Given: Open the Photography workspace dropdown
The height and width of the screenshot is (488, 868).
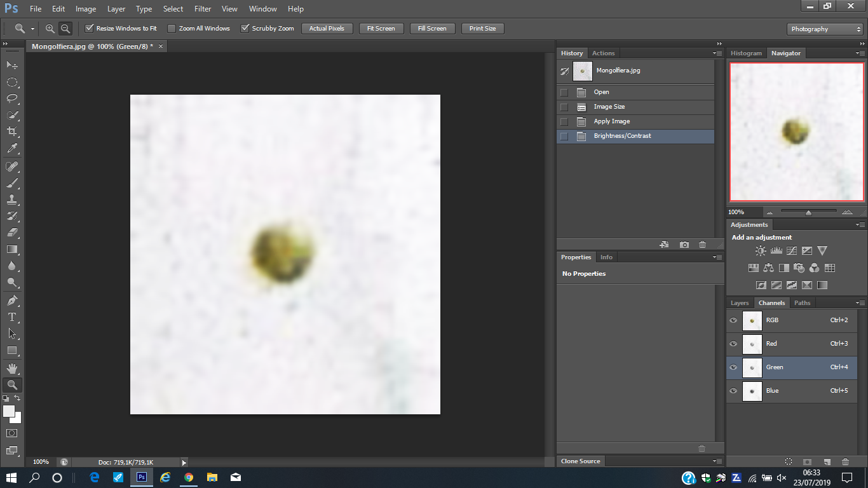Looking at the screenshot, I should click(824, 29).
